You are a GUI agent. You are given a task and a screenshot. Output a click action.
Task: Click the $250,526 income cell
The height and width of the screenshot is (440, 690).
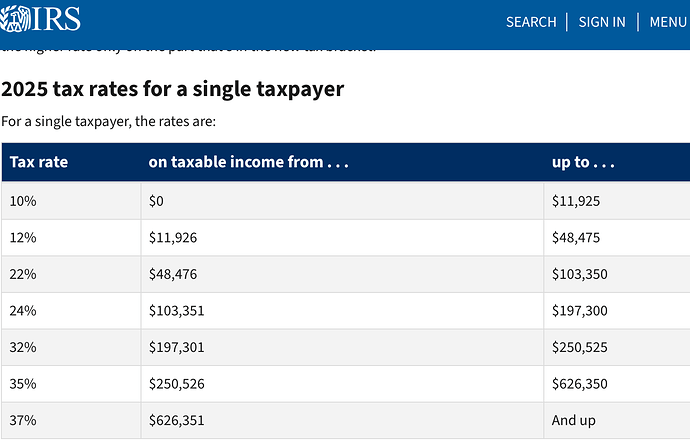[342, 384]
